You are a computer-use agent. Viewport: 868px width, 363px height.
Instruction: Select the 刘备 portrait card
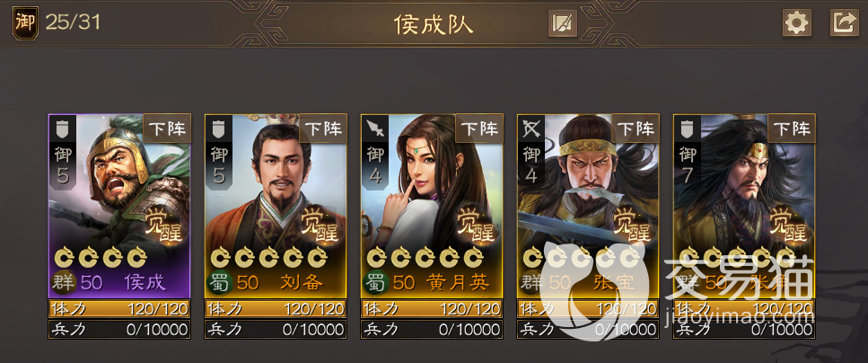[x=276, y=206]
